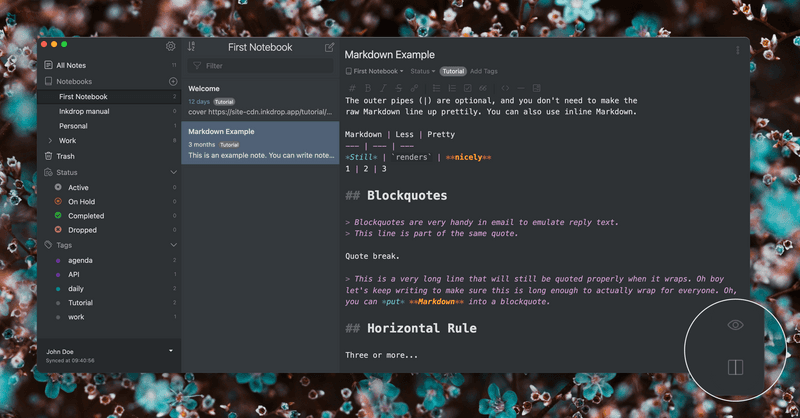Click Add Tags in the note header

point(484,71)
